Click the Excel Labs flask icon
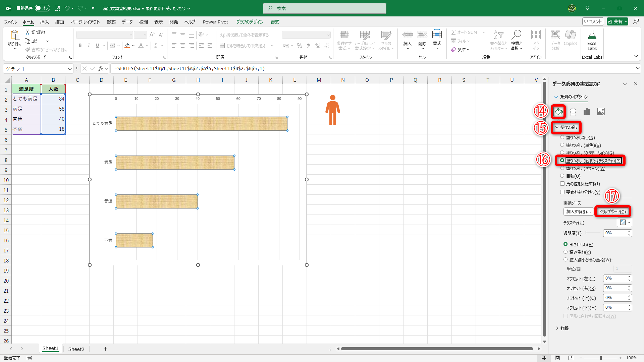 [x=592, y=35]
